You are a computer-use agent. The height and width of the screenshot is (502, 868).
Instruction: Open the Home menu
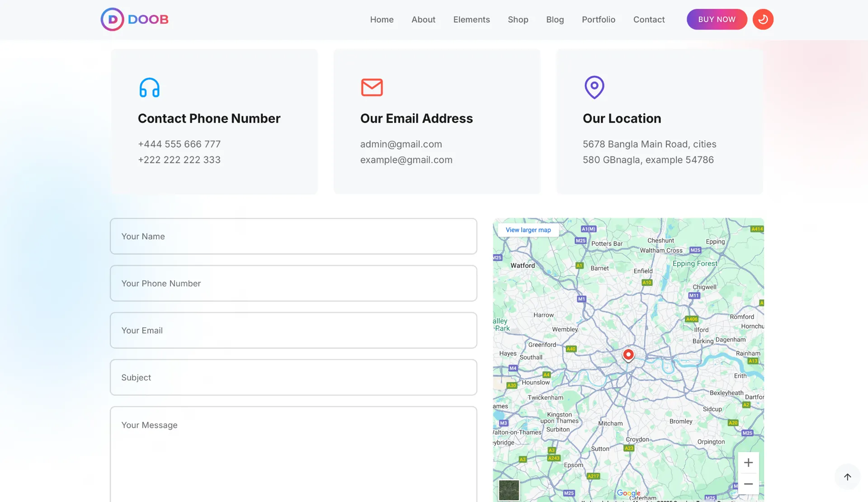click(382, 19)
